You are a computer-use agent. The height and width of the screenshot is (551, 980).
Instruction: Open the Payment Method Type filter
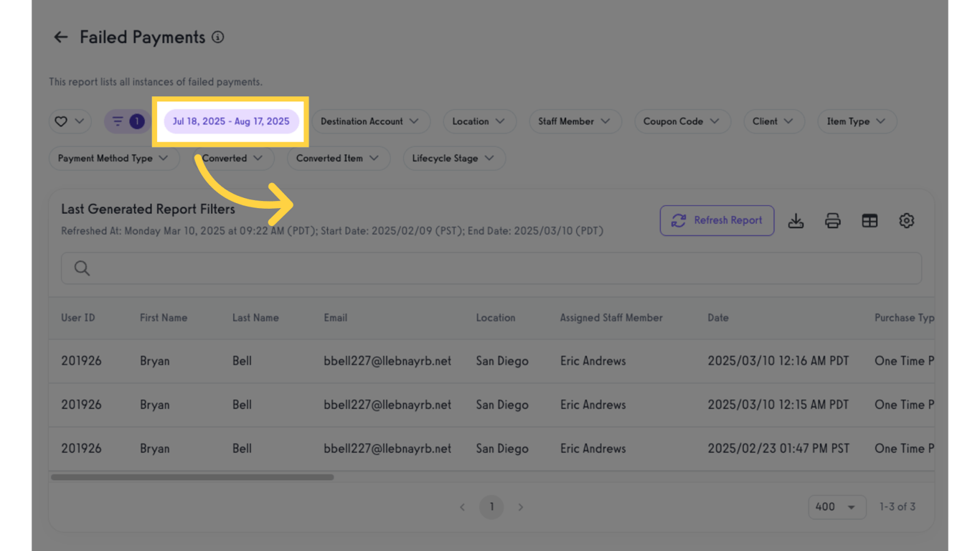click(x=113, y=158)
